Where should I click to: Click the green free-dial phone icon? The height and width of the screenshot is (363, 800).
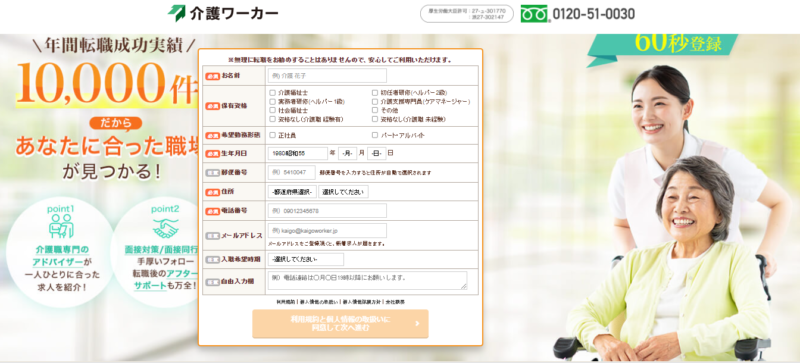point(534,14)
